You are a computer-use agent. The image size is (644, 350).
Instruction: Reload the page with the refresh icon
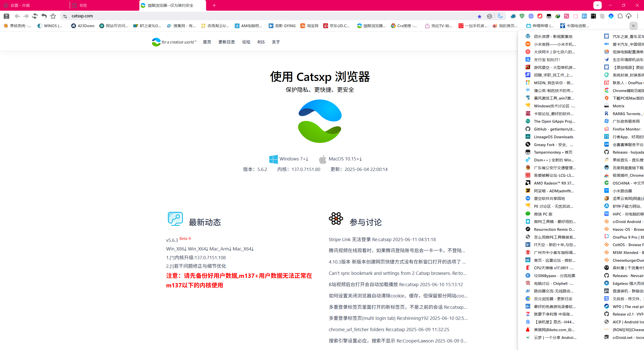(x=35, y=16)
